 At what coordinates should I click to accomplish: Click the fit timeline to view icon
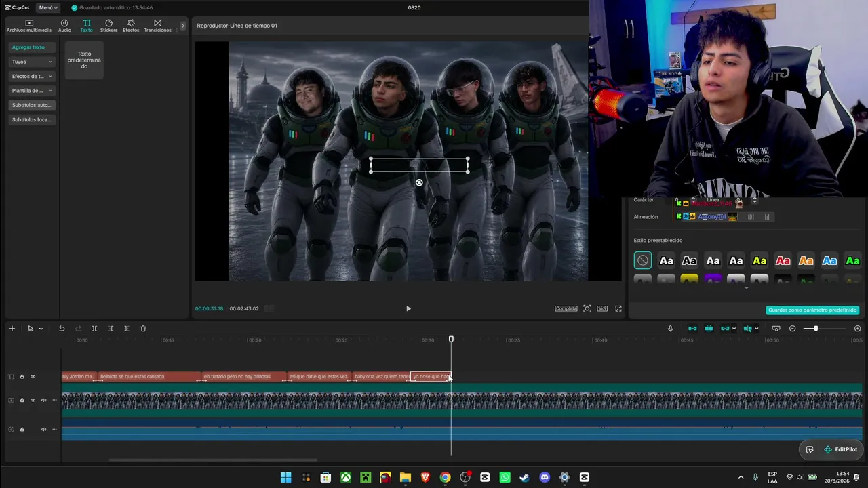point(776,329)
